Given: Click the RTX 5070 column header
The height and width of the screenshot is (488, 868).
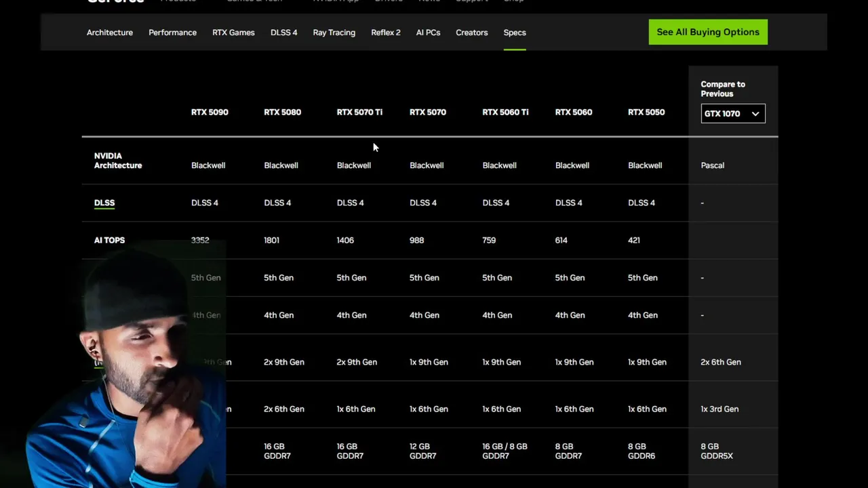Looking at the screenshot, I should [428, 112].
